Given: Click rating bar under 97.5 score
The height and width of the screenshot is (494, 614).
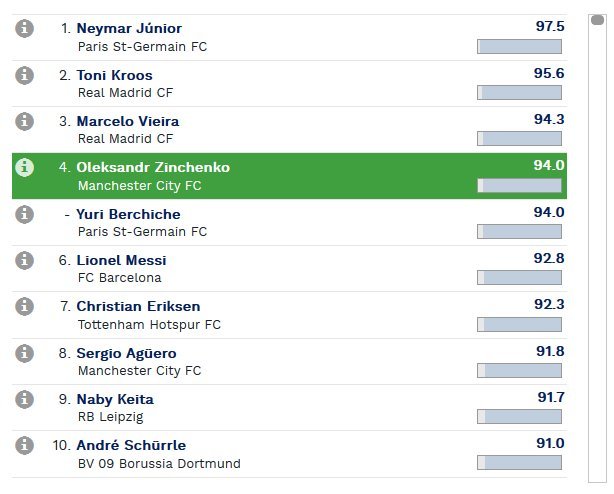Looking at the screenshot, I should click(x=519, y=46).
